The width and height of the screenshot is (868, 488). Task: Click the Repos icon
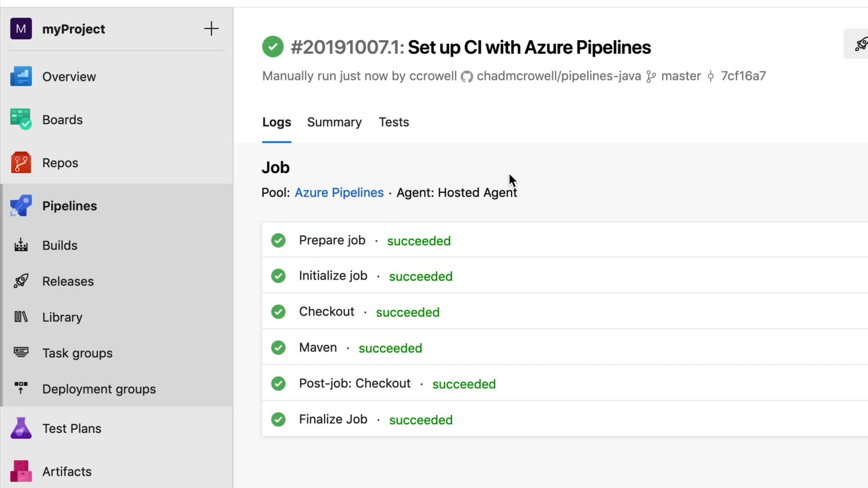pos(21,163)
